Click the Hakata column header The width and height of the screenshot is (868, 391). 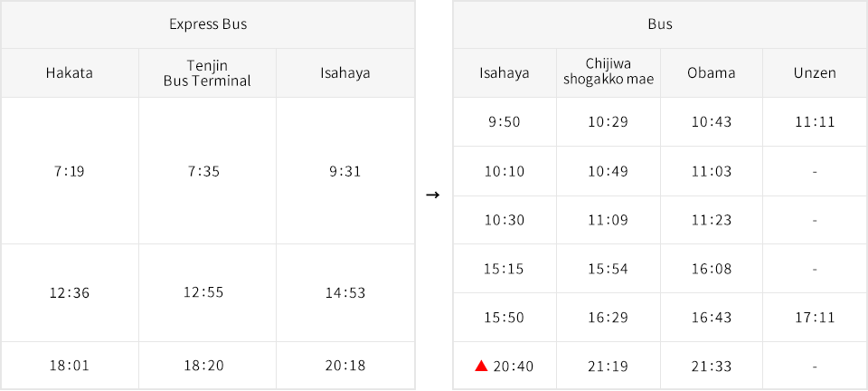[70, 73]
